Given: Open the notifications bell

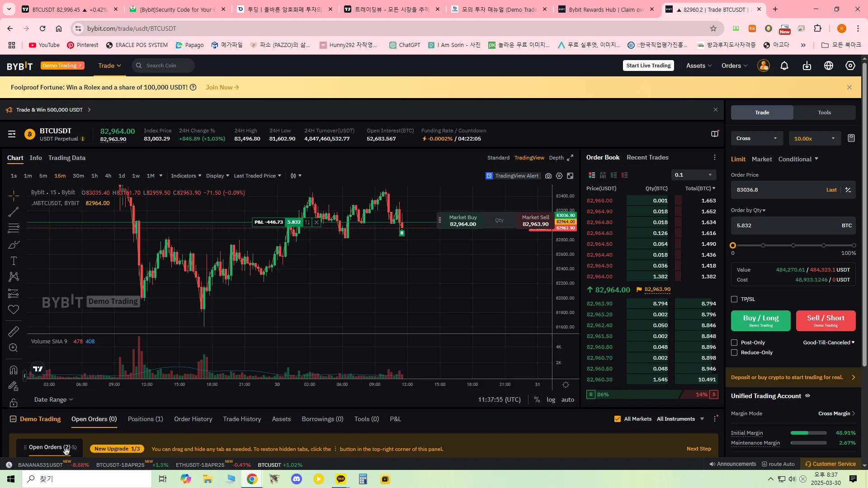Looking at the screenshot, I should 784,66.
